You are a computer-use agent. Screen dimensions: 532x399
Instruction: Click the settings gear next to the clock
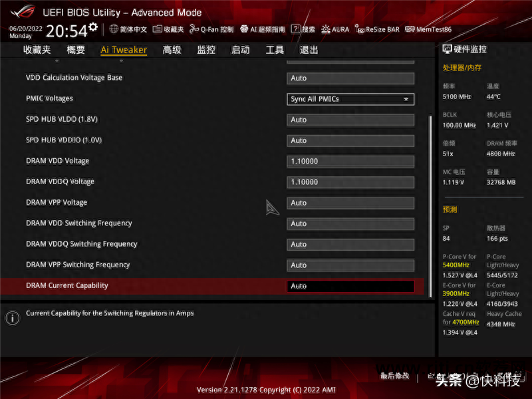pos(93,27)
